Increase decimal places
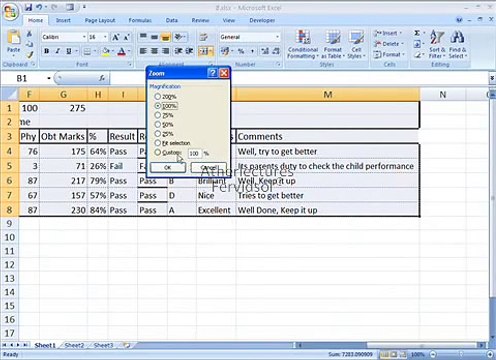 (x=265, y=51)
